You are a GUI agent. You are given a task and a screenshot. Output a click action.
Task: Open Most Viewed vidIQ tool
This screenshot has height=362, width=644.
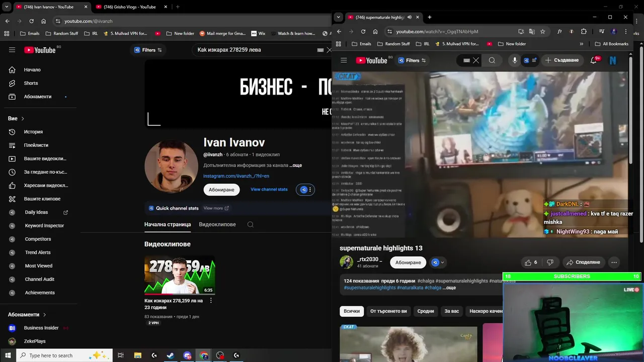(x=39, y=266)
